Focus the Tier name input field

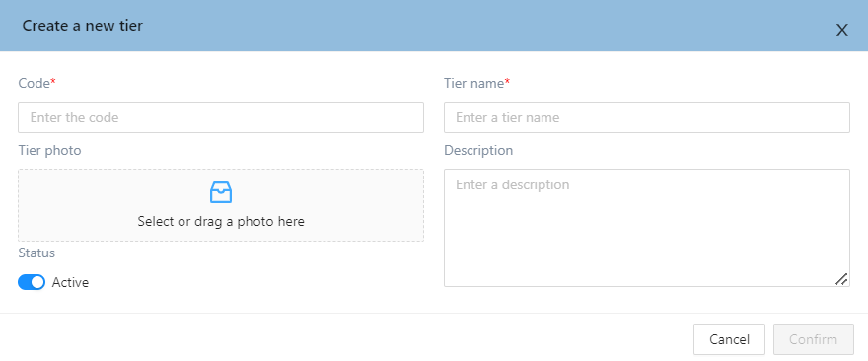tap(647, 117)
